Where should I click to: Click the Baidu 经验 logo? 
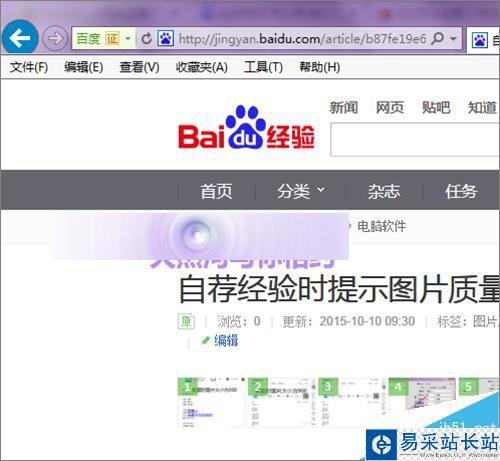pos(247,127)
